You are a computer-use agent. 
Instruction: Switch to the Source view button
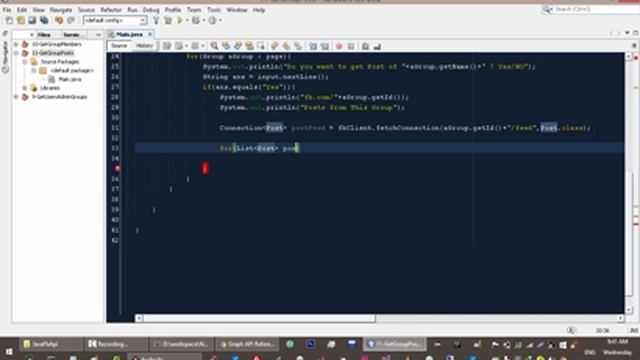(x=119, y=46)
